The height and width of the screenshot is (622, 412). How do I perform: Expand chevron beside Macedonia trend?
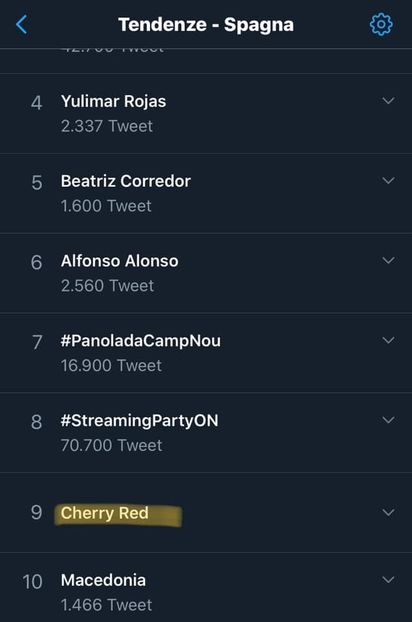388,580
